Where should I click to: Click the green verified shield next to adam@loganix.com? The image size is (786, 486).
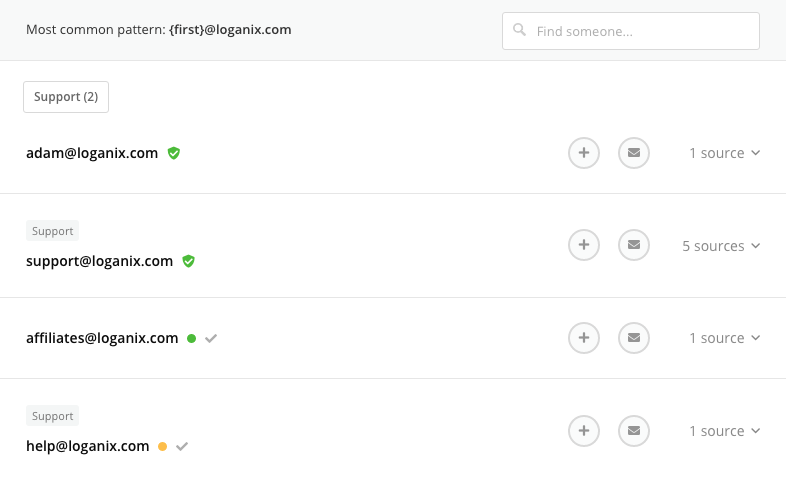coord(174,153)
